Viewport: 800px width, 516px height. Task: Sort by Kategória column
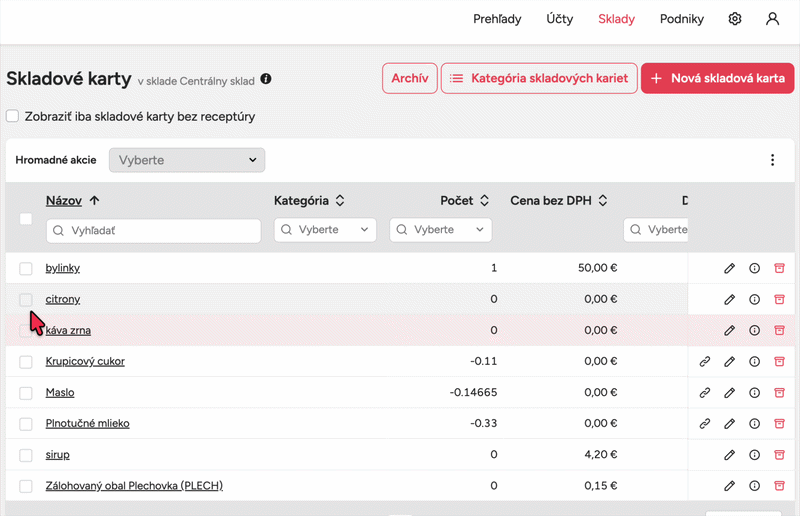[309, 201]
